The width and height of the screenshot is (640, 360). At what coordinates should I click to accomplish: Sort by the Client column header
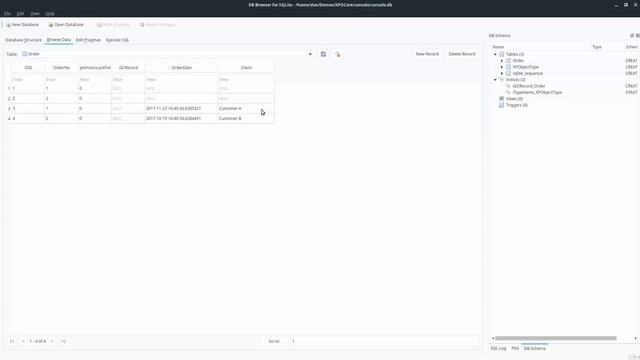click(x=246, y=68)
